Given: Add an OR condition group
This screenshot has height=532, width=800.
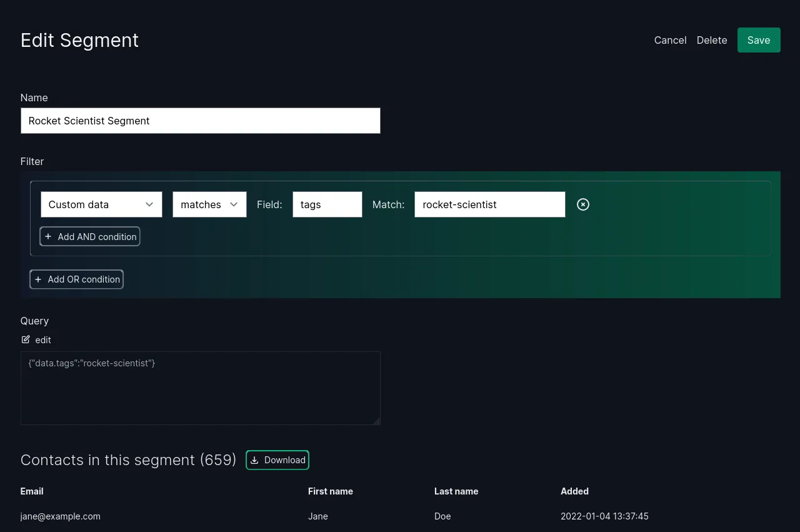Looking at the screenshot, I should click(x=77, y=279).
